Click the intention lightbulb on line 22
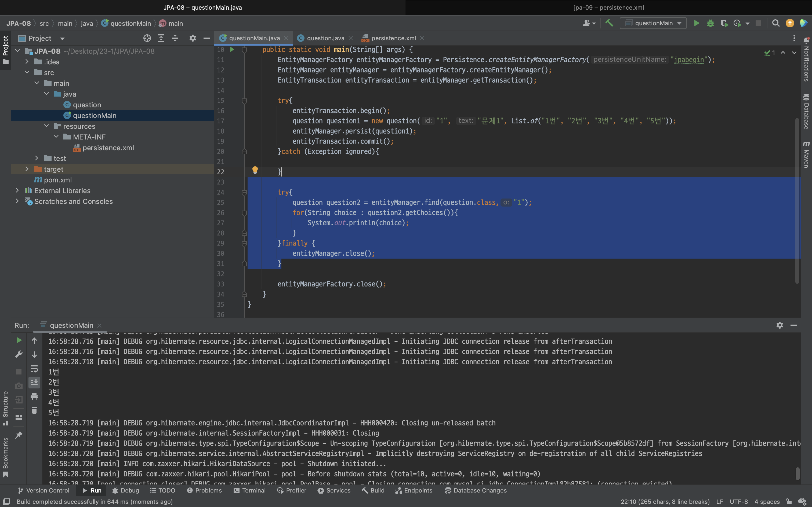812x507 pixels. (x=255, y=170)
